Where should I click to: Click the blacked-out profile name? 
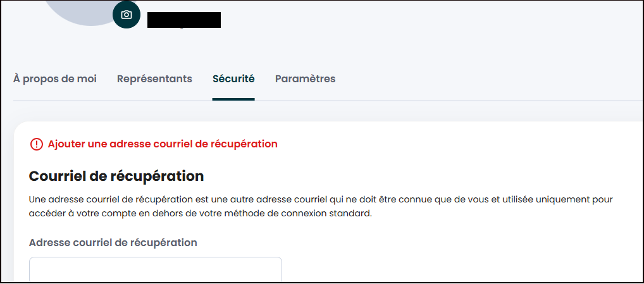click(183, 20)
